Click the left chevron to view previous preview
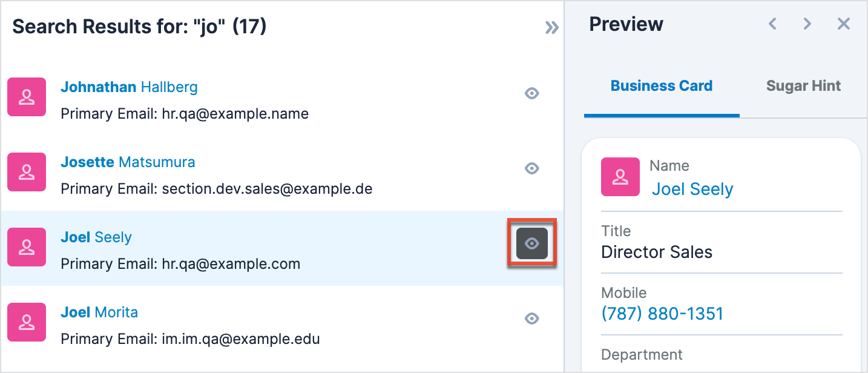 tap(772, 24)
